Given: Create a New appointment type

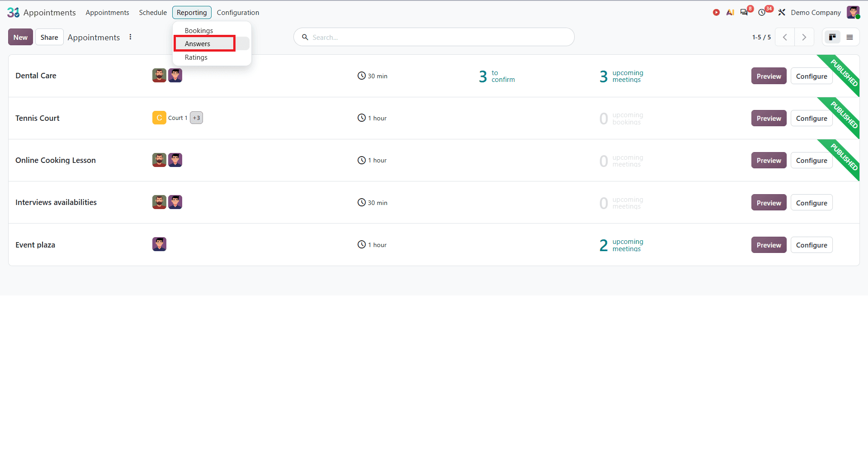Looking at the screenshot, I should point(20,37).
